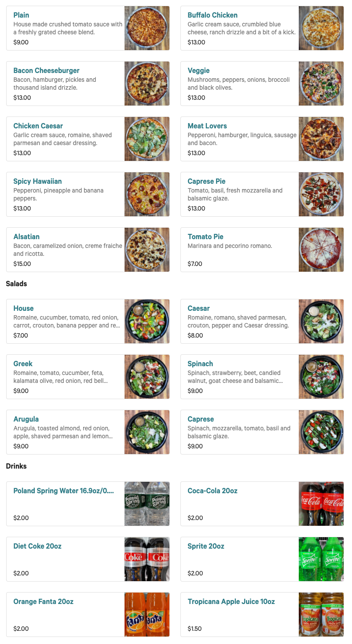The height and width of the screenshot is (644, 352).
Task: Open the Veggie pizza photo
Action: click(321, 84)
